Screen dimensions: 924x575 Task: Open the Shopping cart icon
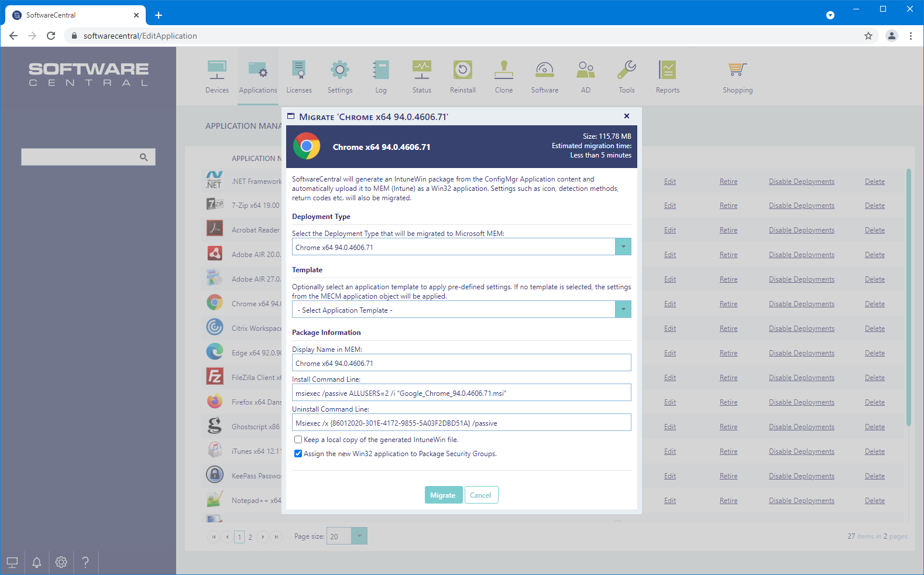737,71
